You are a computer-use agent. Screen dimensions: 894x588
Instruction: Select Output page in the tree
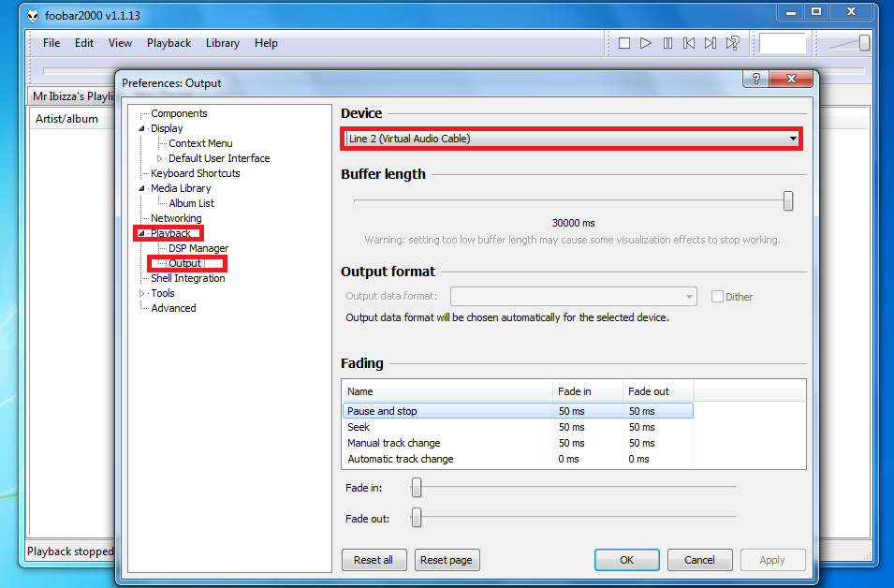[x=184, y=263]
